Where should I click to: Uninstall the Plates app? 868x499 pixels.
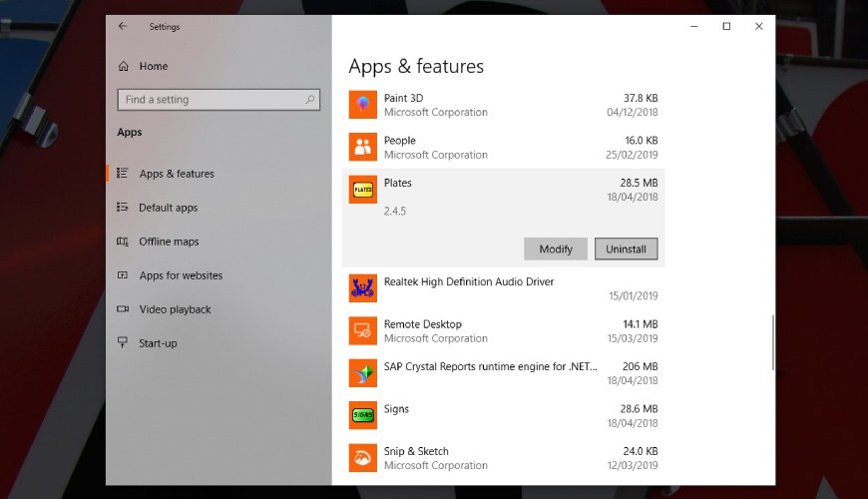pyautogui.click(x=627, y=249)
